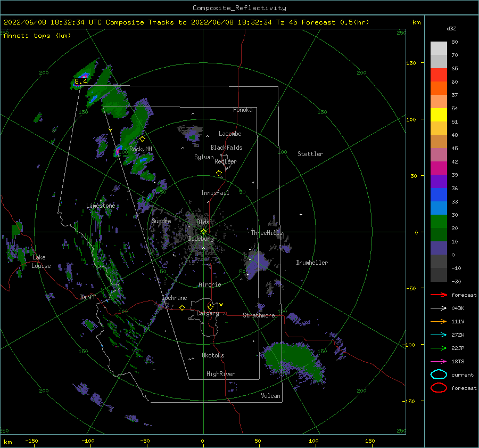Image resolution: width=479 pixels, height=448 pixels.
Task: Click the Didsbury town label
Action: [x=201, y=239]
